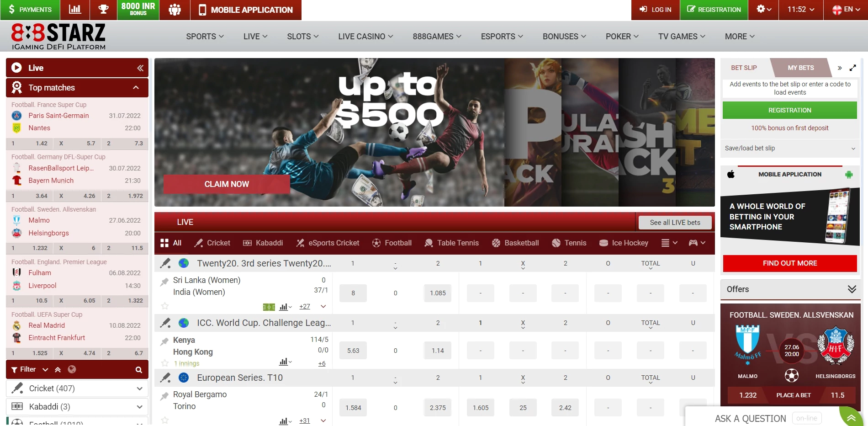Viewport: 868px width, 426px height.
Task: Open the ESPORTS menu
Action: tap(502, 37)
